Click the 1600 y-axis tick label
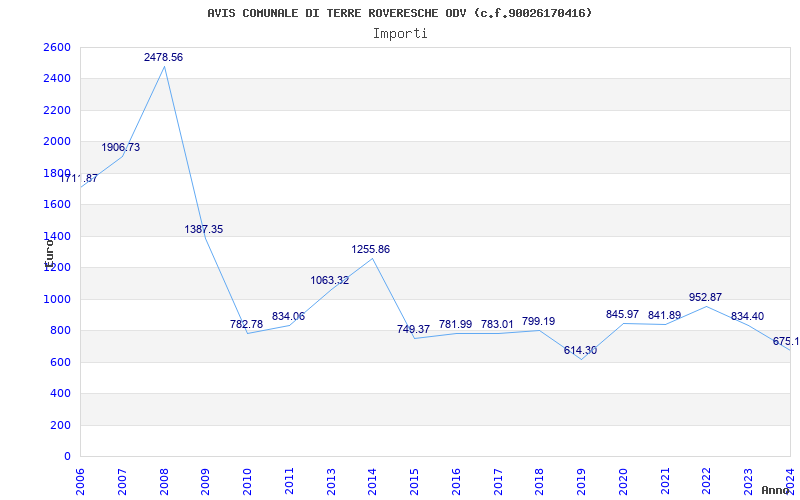800x500 pixels. tap(57, 205)
